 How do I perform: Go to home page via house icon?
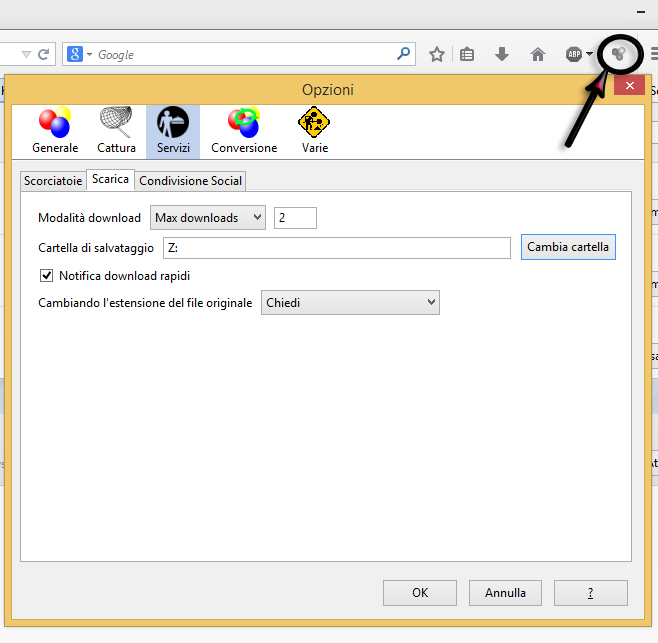pos(538,54)
